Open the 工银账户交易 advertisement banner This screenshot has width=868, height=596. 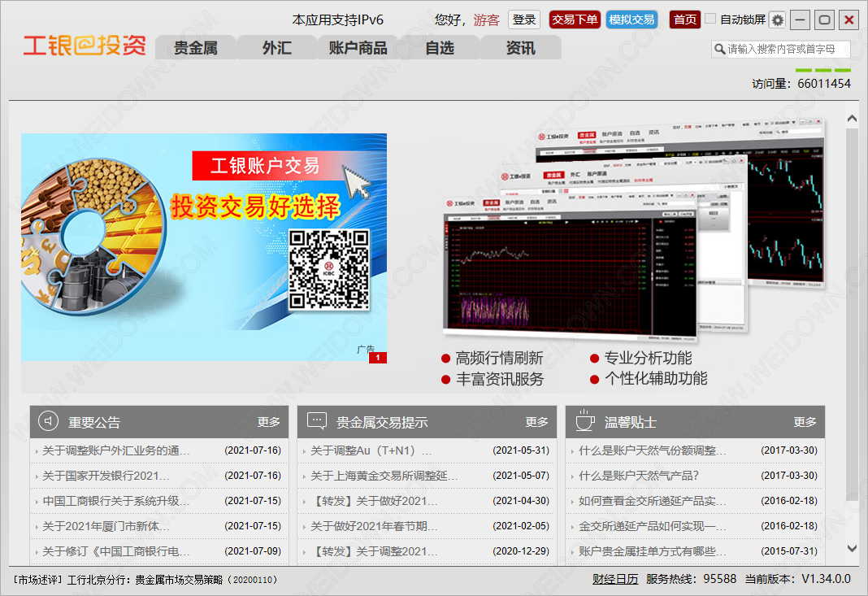[x=204, y=248]
